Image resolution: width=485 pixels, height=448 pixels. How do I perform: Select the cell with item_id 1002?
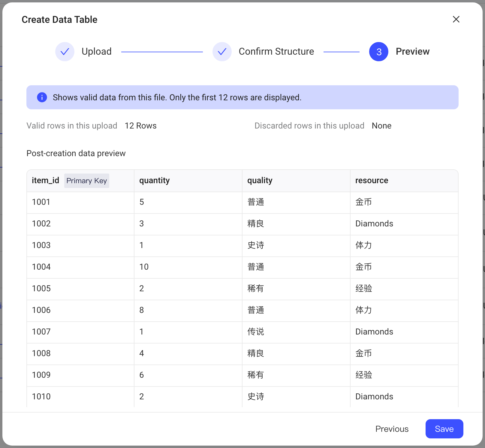point(80,224)
